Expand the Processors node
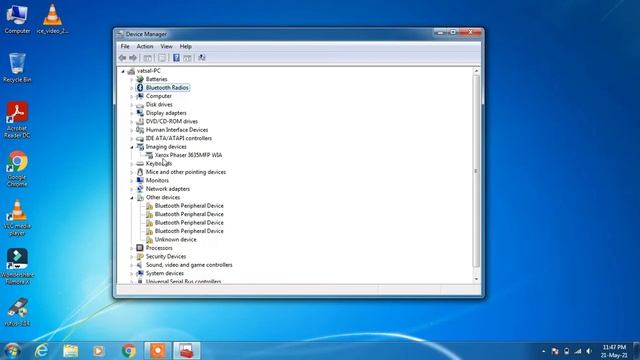 [x=132, y=248]
